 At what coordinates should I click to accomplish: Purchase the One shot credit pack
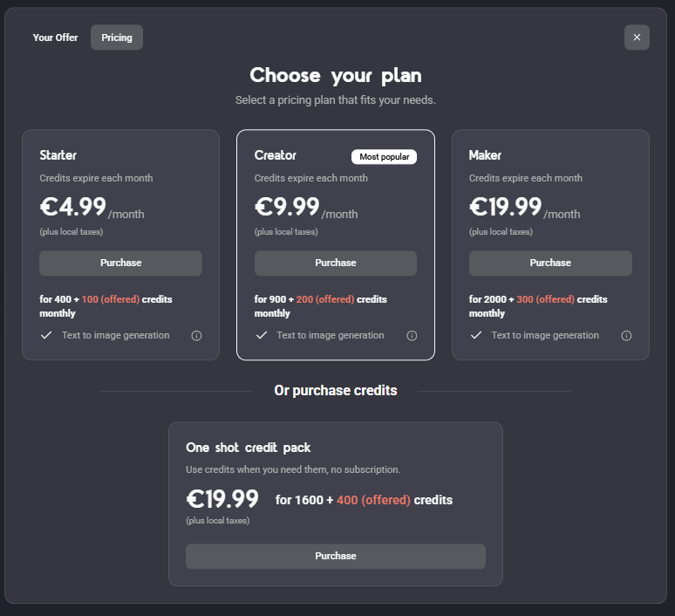[336, 556]
